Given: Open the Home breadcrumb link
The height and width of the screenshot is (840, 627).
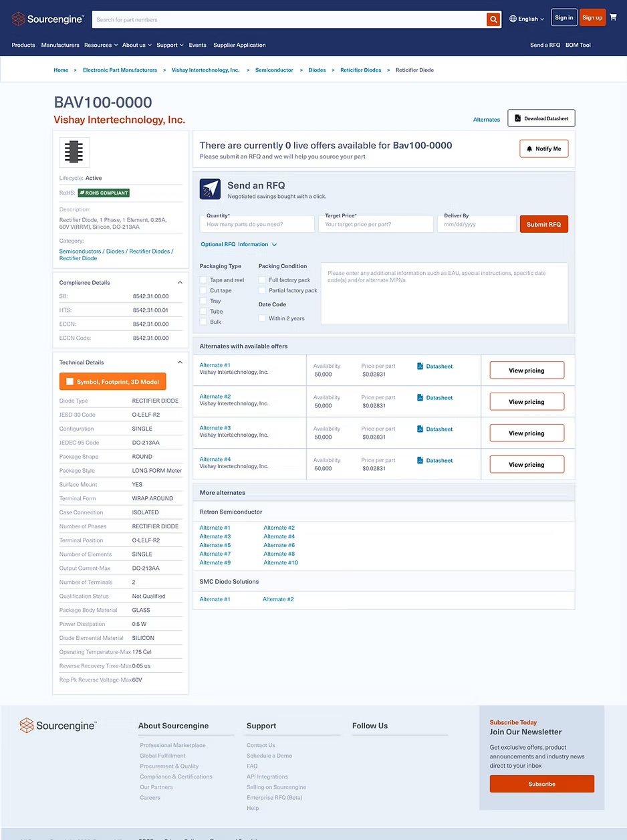Looking at the screenshot, I should coord(61,70).
